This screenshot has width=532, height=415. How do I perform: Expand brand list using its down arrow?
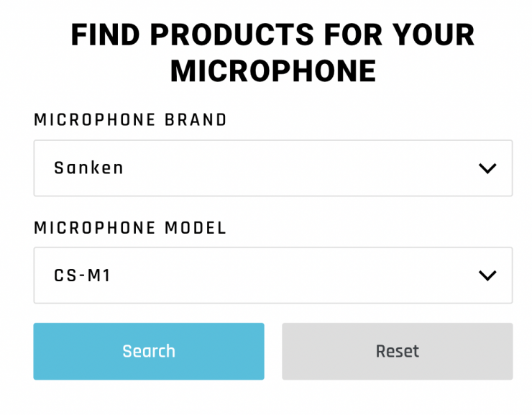[487, 168]
